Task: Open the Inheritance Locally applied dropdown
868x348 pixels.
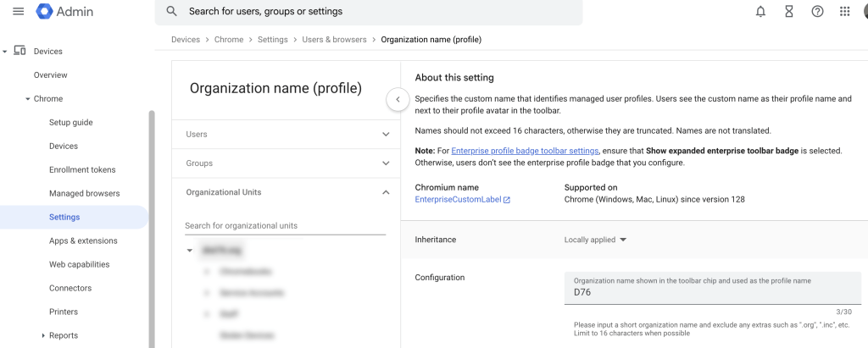Action: (596, 240)
